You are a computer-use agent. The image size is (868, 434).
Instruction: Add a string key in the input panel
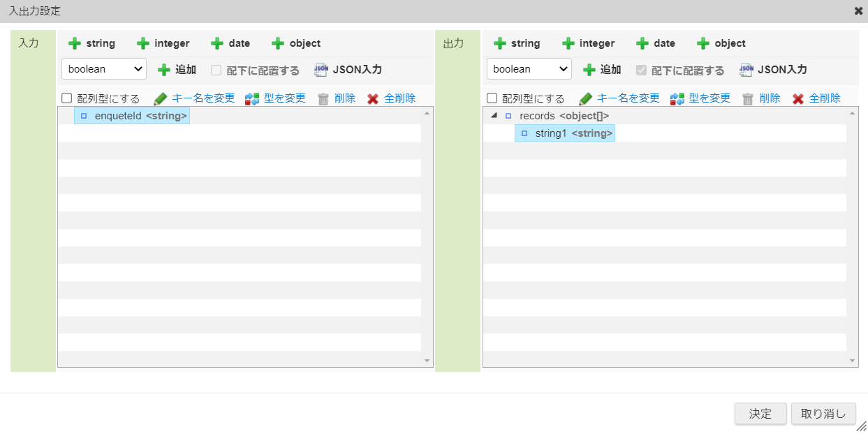pyautogui.click(x=91, y=43)
